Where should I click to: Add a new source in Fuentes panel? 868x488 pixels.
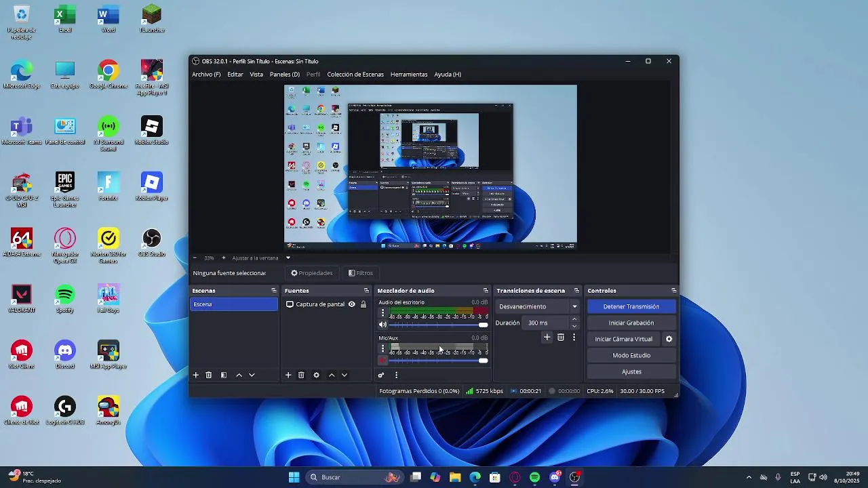coord(288,375)
